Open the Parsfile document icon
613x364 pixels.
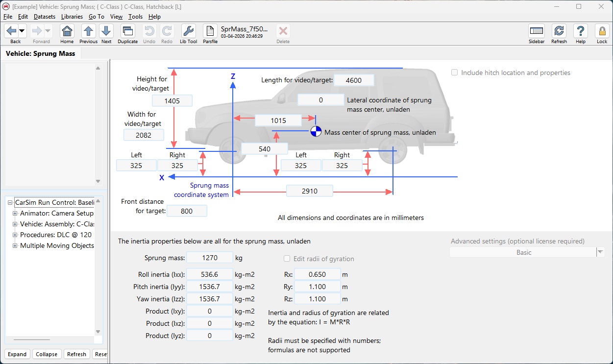tap(210, 32)
